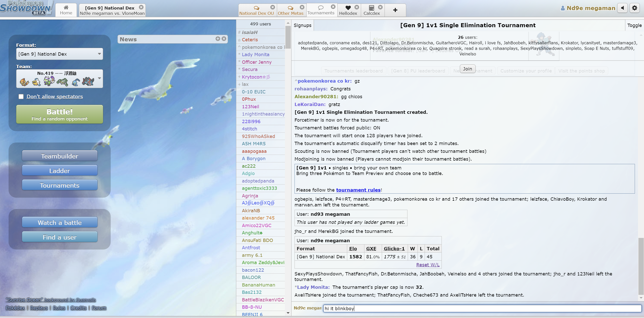Click Battle! Find a random opponent
Screen dimensions: 644x318
tap(60, 114)
